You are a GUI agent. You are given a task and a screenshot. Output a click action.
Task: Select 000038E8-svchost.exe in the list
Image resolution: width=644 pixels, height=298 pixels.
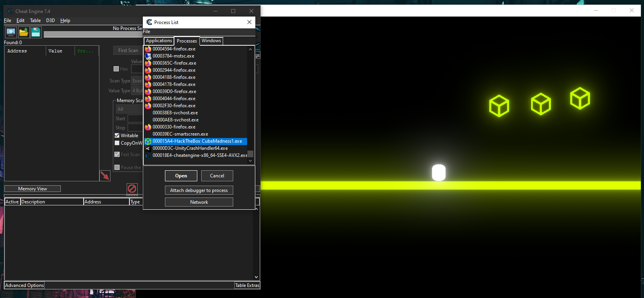[196, 113]
